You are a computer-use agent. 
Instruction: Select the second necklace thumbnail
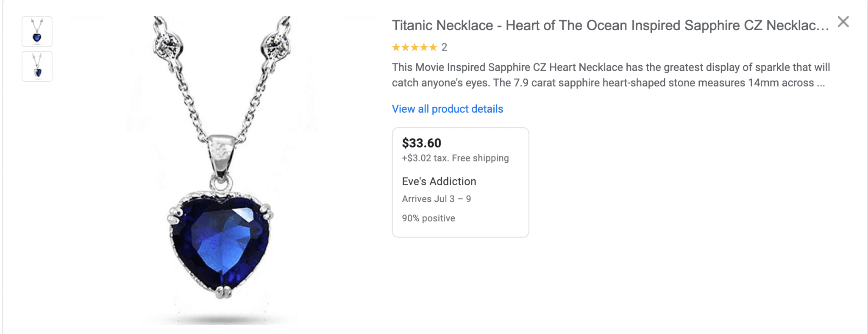coord(37,67)
